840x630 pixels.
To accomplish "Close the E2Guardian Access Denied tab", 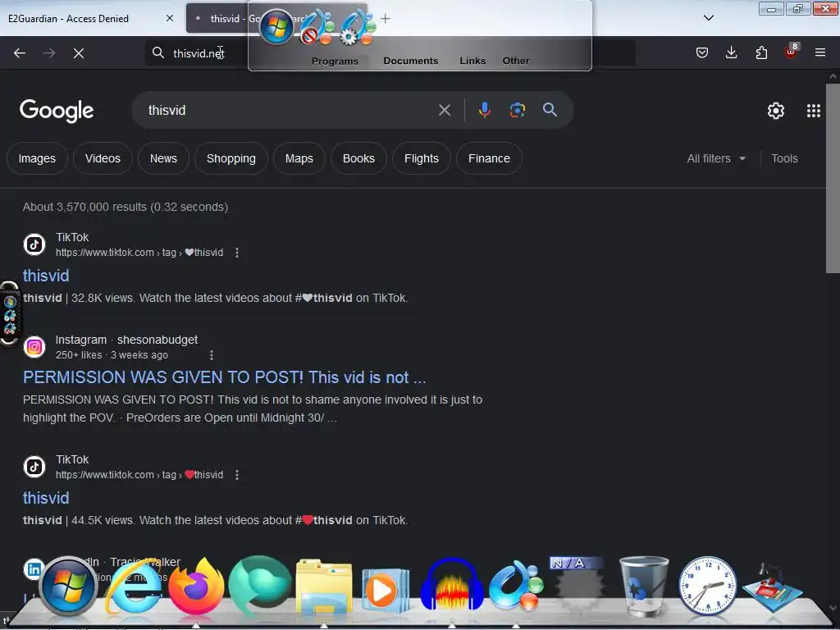I will [170, 18].
